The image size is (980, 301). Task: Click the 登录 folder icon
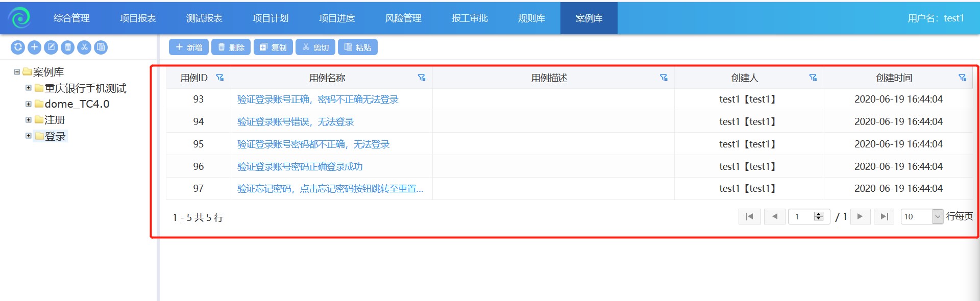(x=39, y=136)
